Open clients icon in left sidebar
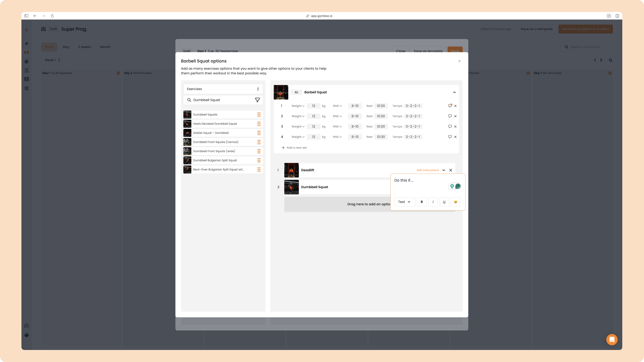The image size is (644, 362). coord(27,70)
